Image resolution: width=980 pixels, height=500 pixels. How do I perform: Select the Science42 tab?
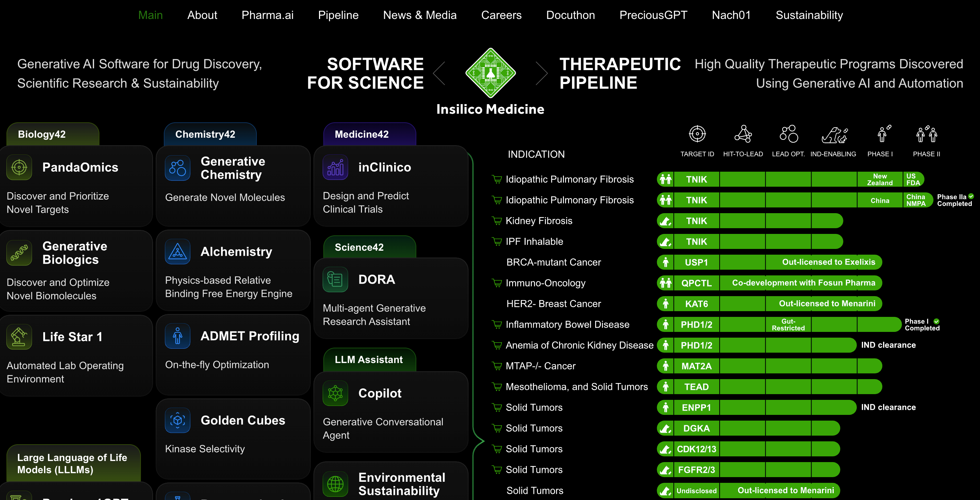[x=369, y=247]
